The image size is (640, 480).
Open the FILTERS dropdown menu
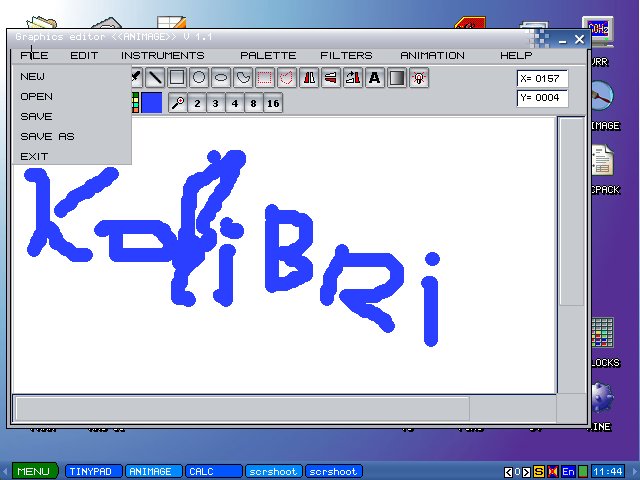[346, 55]
